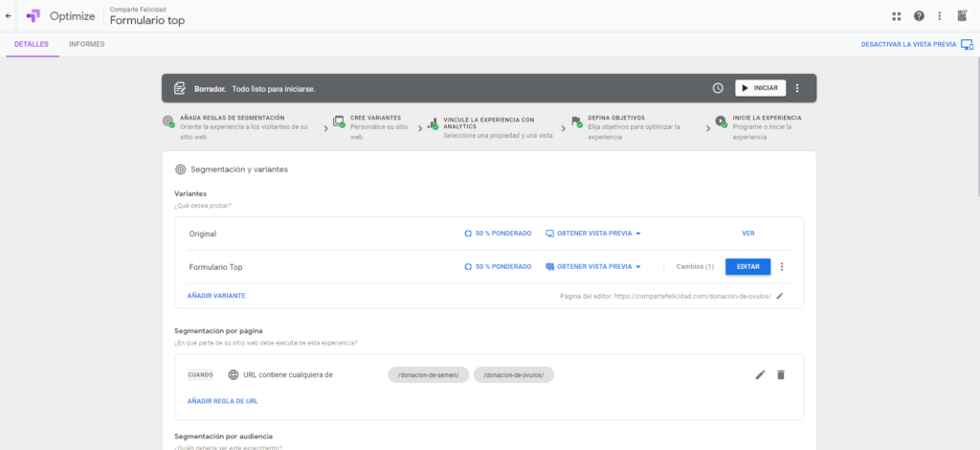
Task: Click the schedule clock icon beside INICIAR
Action: click(718, 88)
